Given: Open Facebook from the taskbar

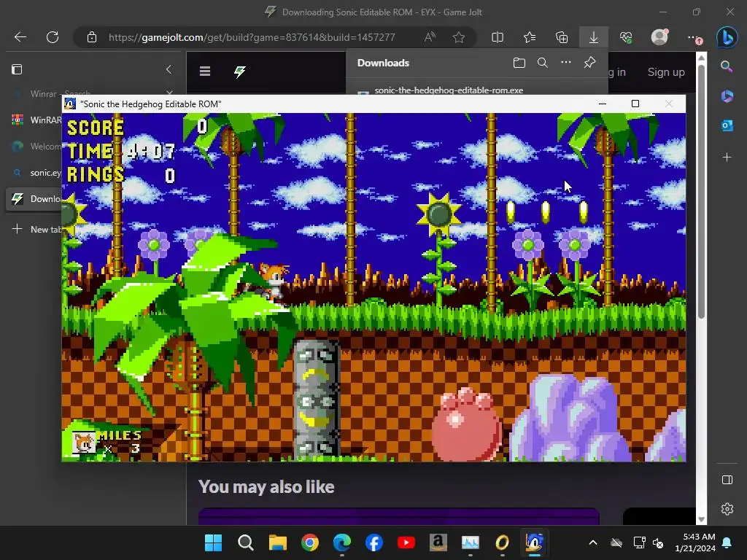Looking at the screenshot, I should coord(374,542).
